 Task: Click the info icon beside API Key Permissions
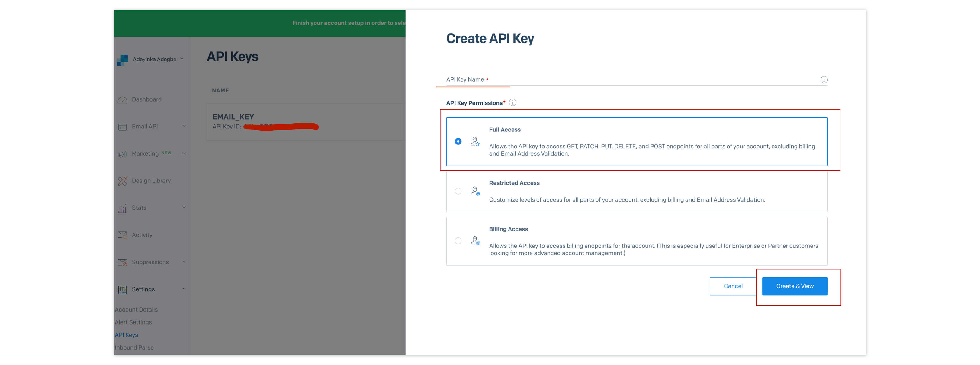(x=512, y=103)
